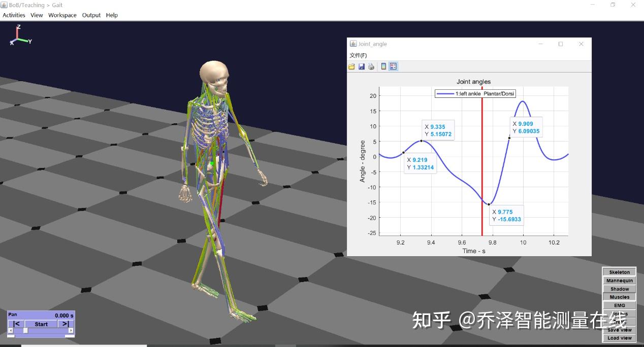Click the figure view icon in Joint_angle toolbar
644x347 pixels.
point(384,66)
